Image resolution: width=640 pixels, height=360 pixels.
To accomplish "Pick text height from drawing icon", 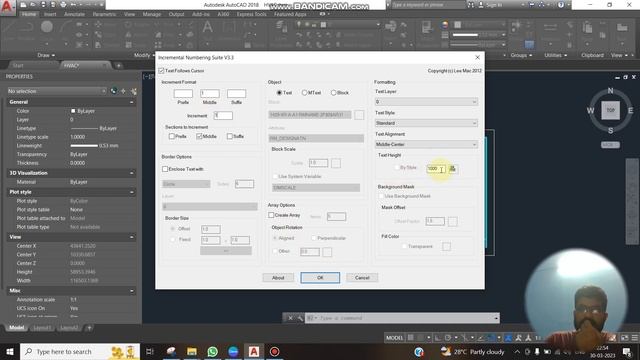I will tap(452, 169).
